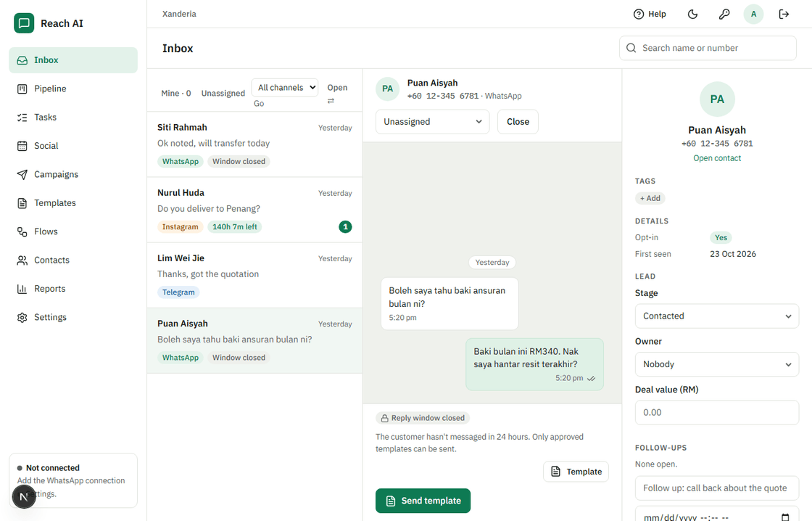Click the log out icon
The width and height of the screenshot is (812, 521).
tap(784, 14)
